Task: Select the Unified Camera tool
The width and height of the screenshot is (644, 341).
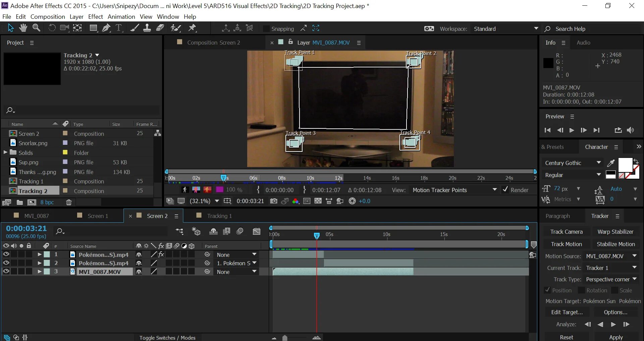Action: click(64, 28)
